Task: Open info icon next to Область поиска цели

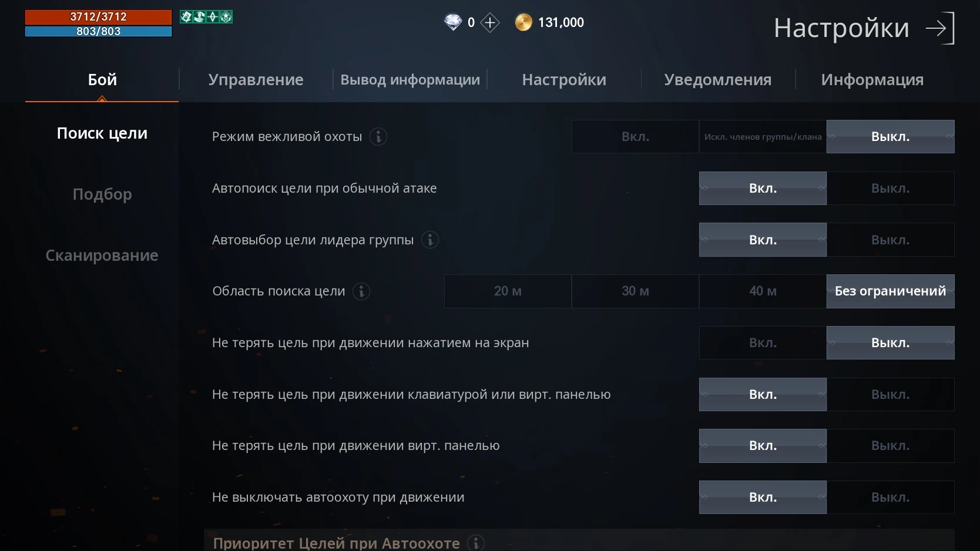Action: (x=361, y=291)
